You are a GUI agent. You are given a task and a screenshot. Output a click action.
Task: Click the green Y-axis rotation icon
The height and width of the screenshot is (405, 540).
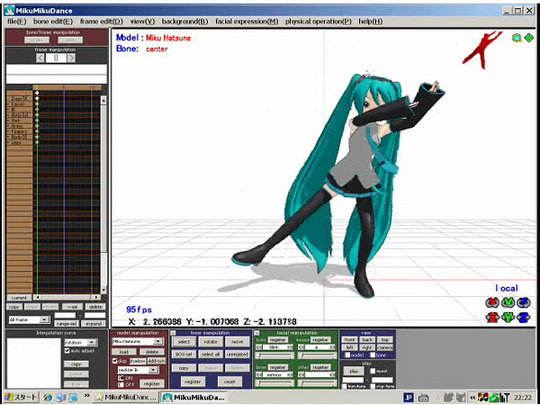pyautogui.click(x=508, y=303)
